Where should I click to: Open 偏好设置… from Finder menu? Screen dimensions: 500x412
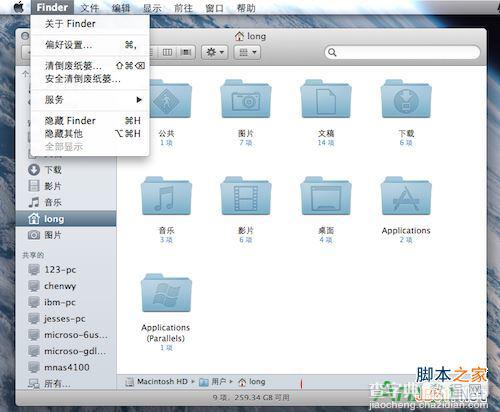(x=90, y=45)
